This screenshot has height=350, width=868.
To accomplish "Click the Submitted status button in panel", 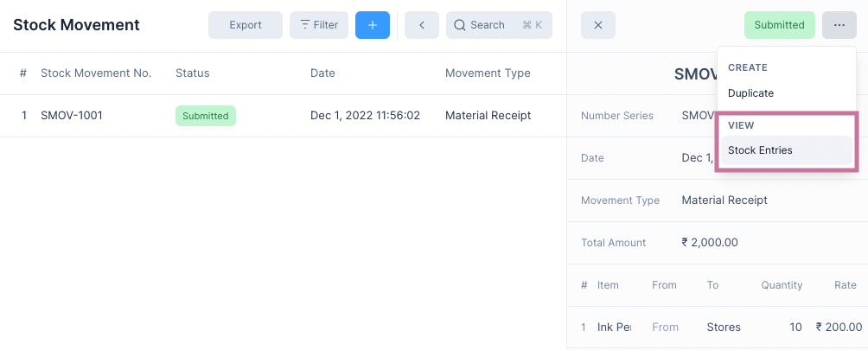I will click(x=779, y=25).
